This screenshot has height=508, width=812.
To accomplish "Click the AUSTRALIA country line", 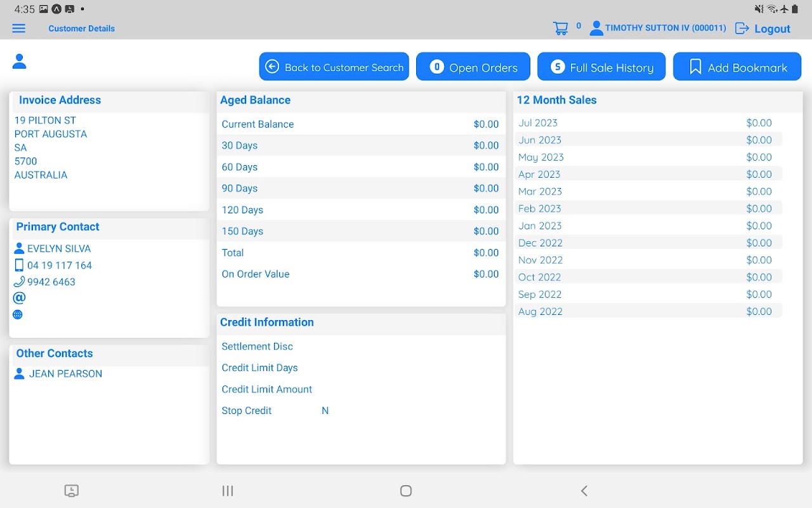I will pos(41,175).
